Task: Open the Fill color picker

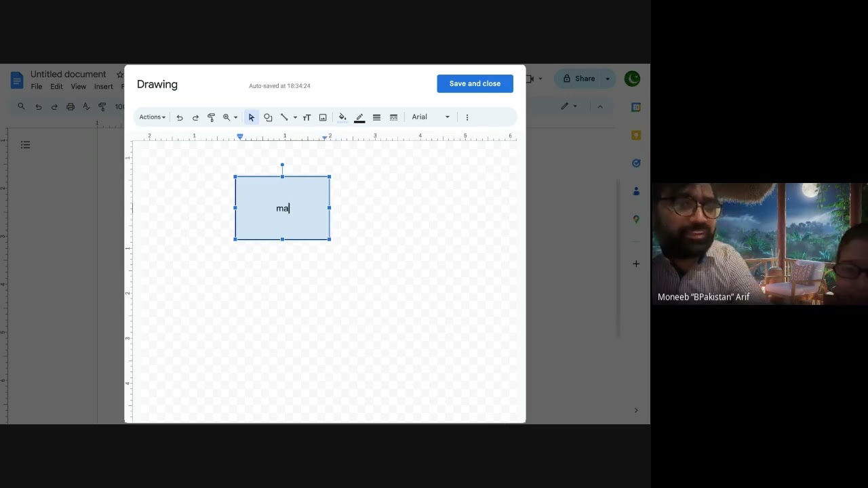Action: (x=342, y=117)
